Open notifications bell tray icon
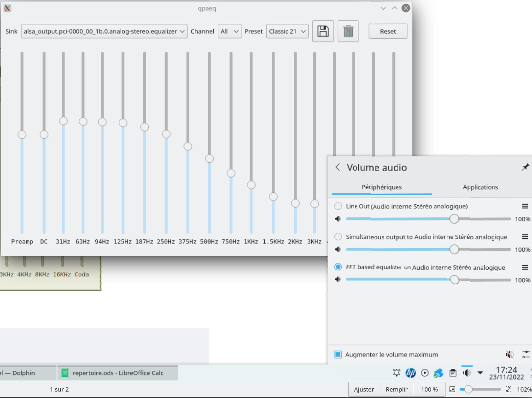 (x=396, y=373)
